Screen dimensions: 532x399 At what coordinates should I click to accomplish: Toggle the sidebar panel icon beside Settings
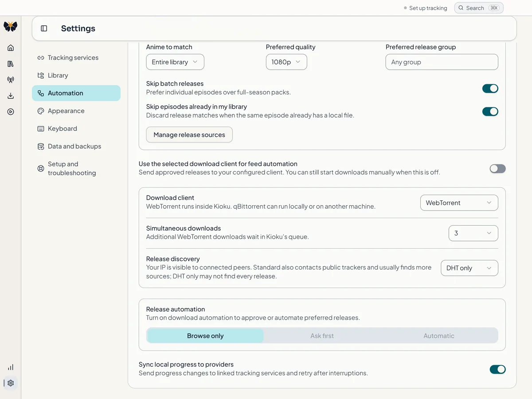tap(44, 28)
